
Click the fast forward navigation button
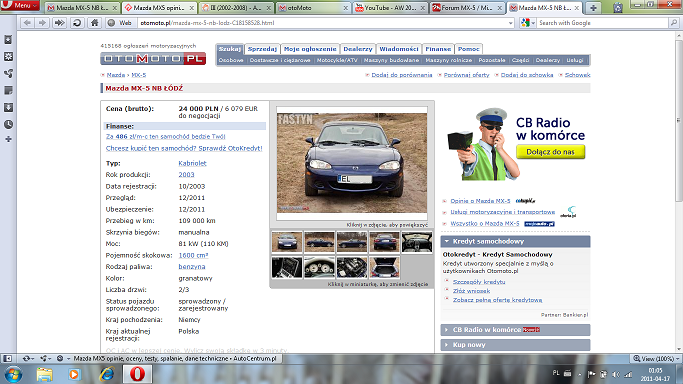[59, 23]
